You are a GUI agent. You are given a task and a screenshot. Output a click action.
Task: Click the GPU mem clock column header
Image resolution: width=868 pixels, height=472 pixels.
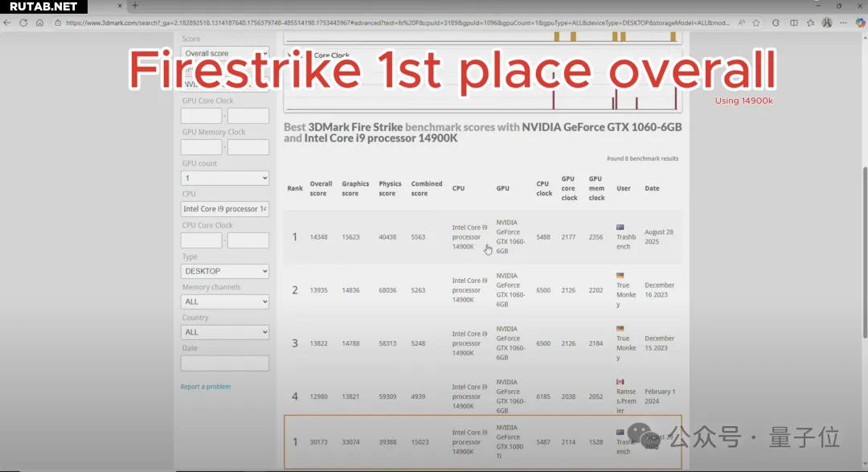(596, 188)
